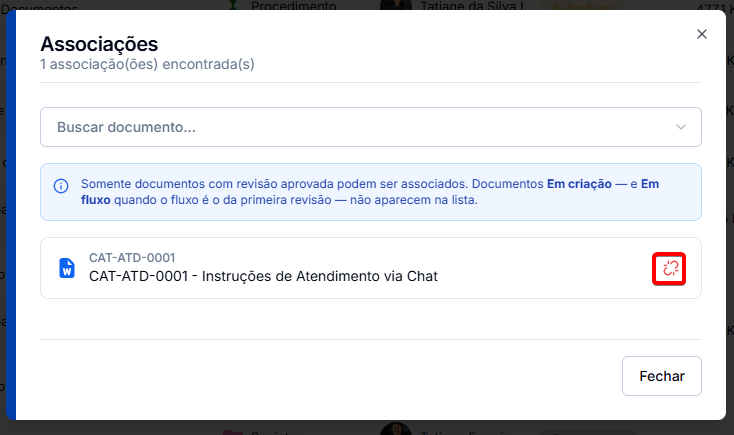Click the bold 'Em criação' text in notice
The height and width of the screenshot is (435, 734).
click(x=579, y=184)
